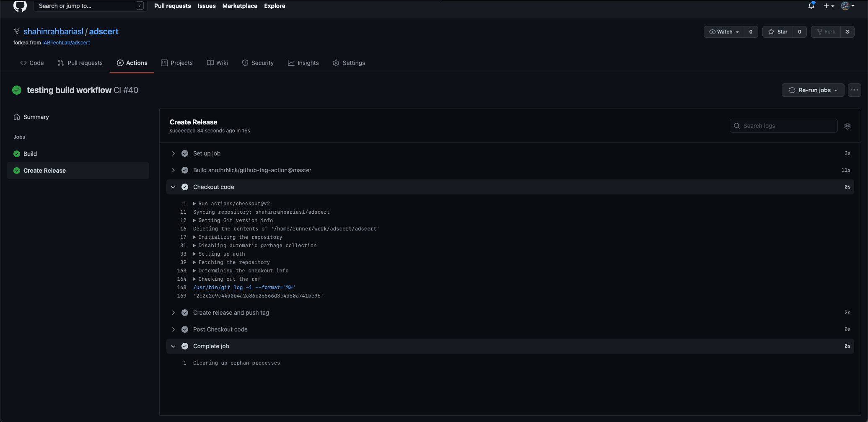Open the Re-run jobs dropdown
Screen dimensions: 868x422
[x=812, y=90]
